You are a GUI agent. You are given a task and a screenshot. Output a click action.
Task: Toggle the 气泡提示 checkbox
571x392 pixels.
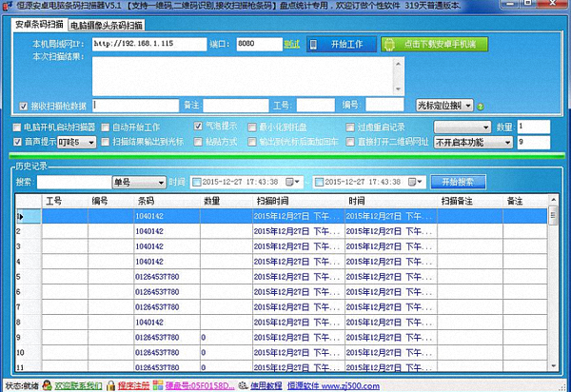[198, 126]
